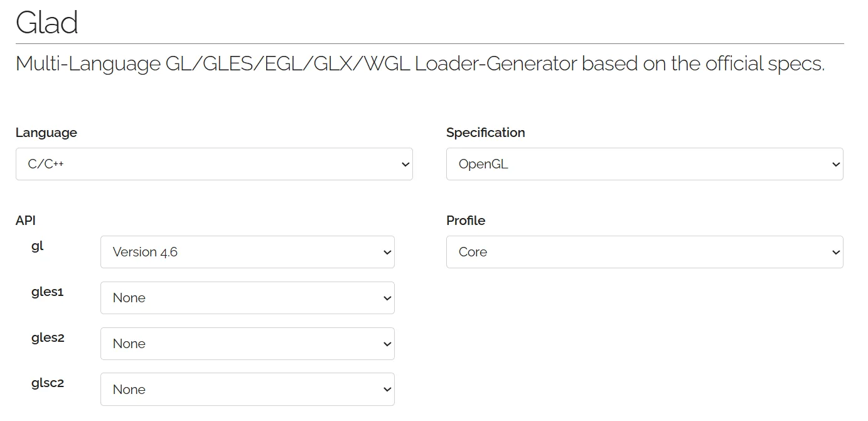Open the Profile dropdown showing Core
The width and height of the screenshot is (868, 421).
tap(643, 252)
